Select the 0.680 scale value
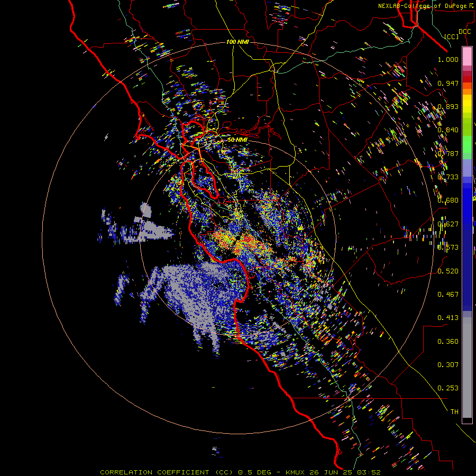This screenshot has width=476, height=476. [448, 200]
